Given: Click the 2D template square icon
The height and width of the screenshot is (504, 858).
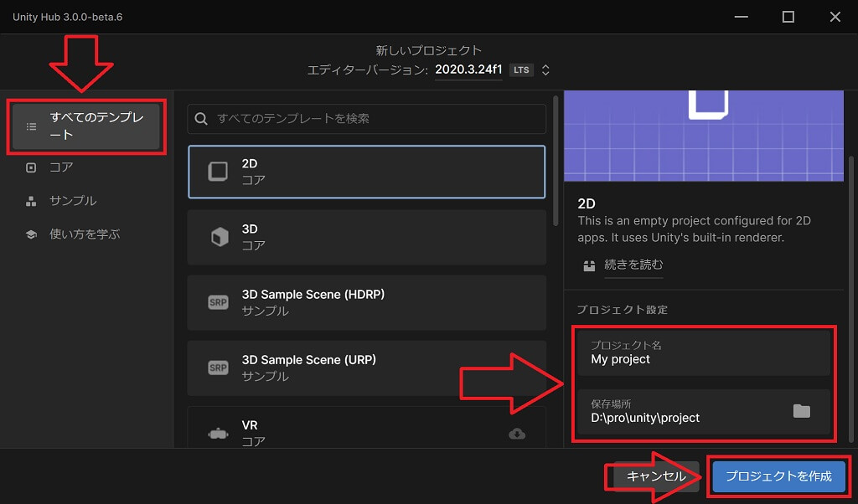Looking at the screenshot, I should coord(218,172).
